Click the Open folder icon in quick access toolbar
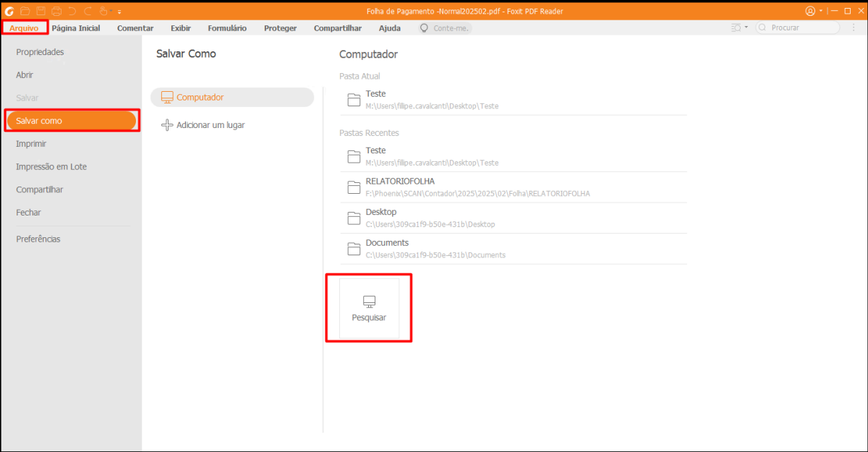 tap(25, 11)
